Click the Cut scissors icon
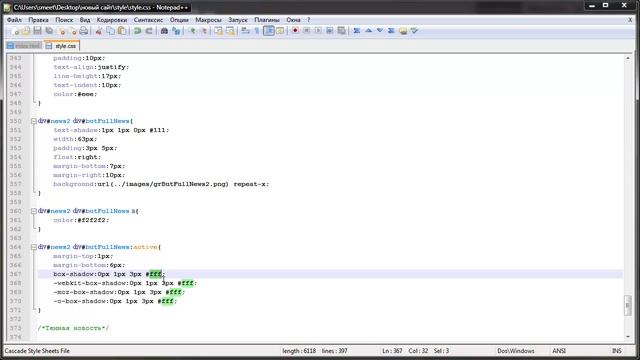Image resolution: width=640 pixels, height=360 pixels. (x=98, y=31)
